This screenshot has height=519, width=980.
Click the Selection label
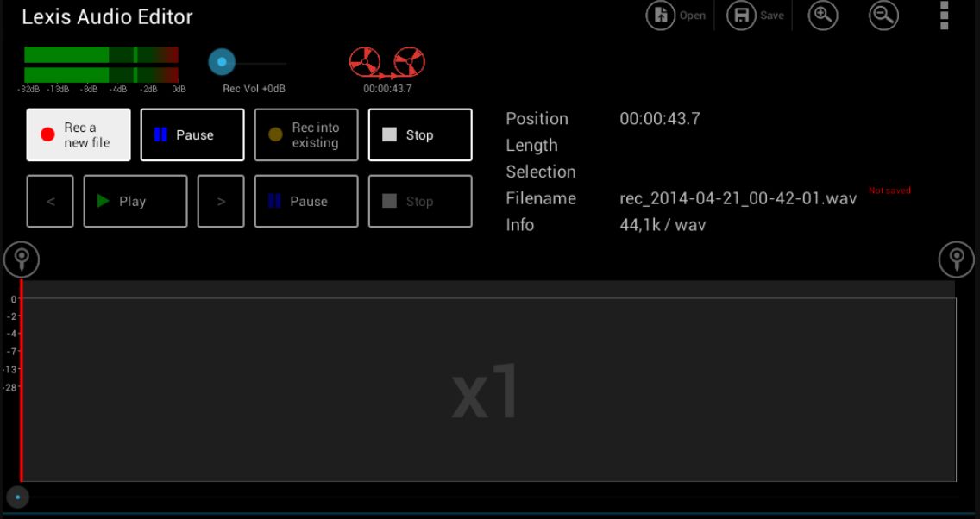541,172
